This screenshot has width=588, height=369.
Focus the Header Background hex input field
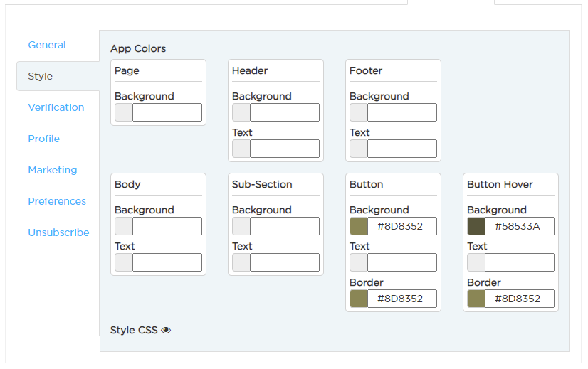point(285,112)
